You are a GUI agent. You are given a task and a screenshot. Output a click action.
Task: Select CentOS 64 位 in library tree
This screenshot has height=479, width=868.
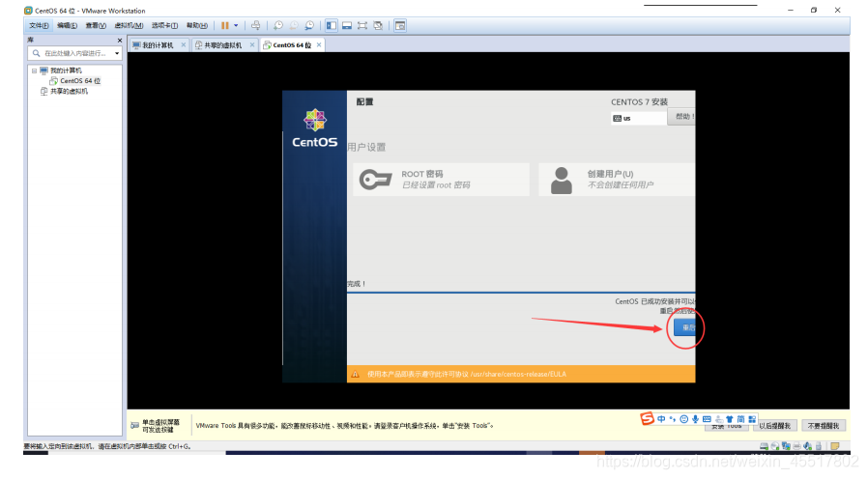[x=80, y=81]
